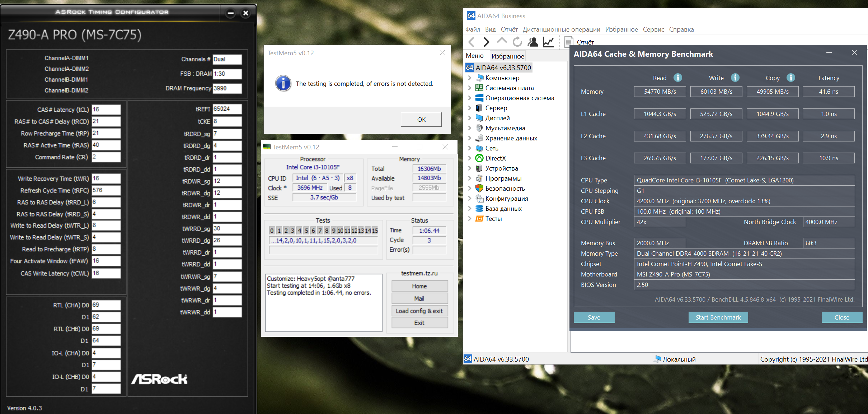The height and width of the screenshot is (414, 868).
Task: Toggle test number 0 in TestMem5
Action: click(272, 231)
